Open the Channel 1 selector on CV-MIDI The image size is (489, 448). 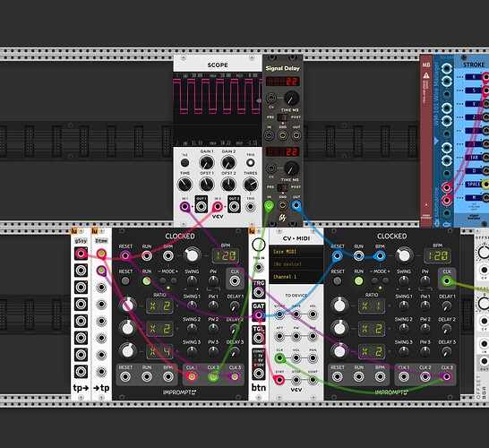pos(296,277)
